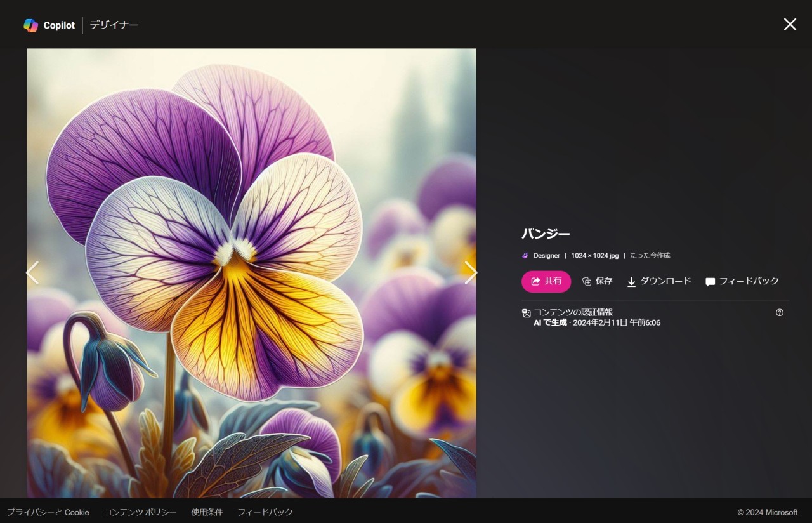812x523 pixels.
Task: Open コンテンツ ポリシー footer link
Action: pyautogui.click(x=140, y=512)
